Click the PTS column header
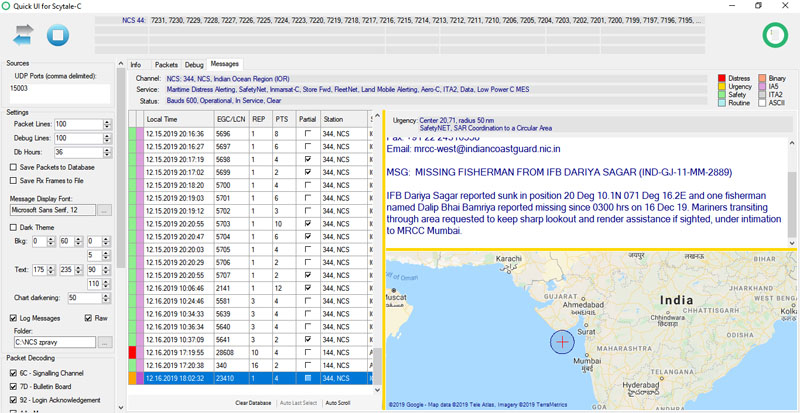Image resolution: width=800 pixels, height=413 pixels. tap(284, 119)
